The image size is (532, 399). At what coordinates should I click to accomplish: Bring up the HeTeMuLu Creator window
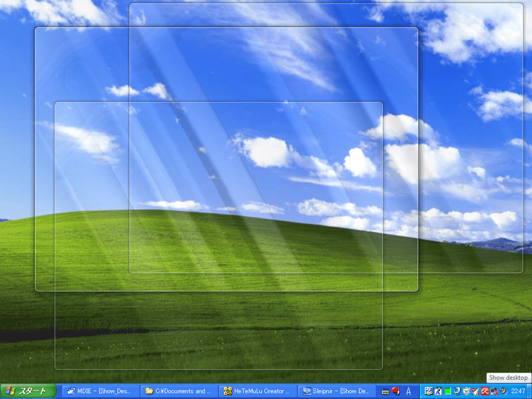click(x=258, y=391)
